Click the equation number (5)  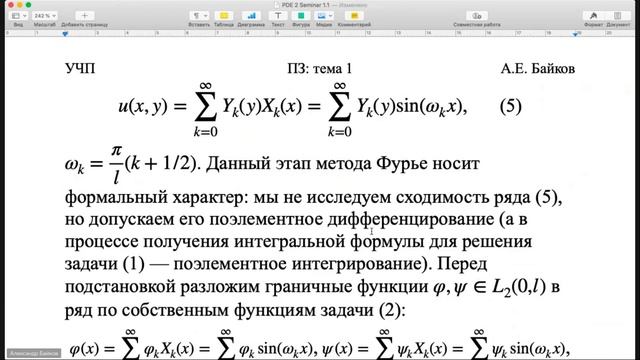[511, 106]
